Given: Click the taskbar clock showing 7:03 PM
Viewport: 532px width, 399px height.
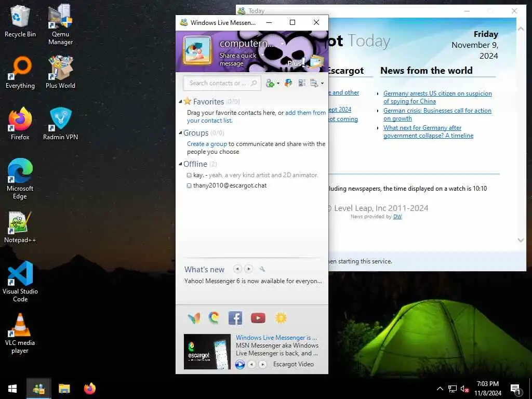Looking at the screenshot, I should tap(487, 389).
